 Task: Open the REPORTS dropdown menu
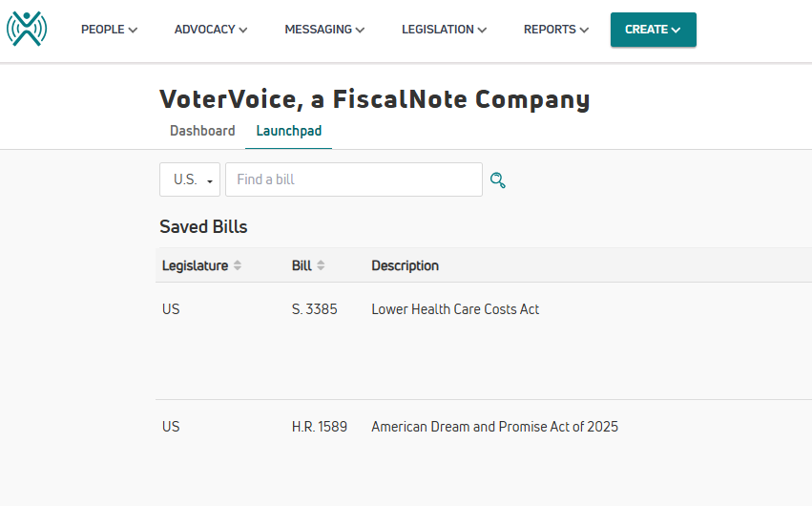click(x=555, y=30)
